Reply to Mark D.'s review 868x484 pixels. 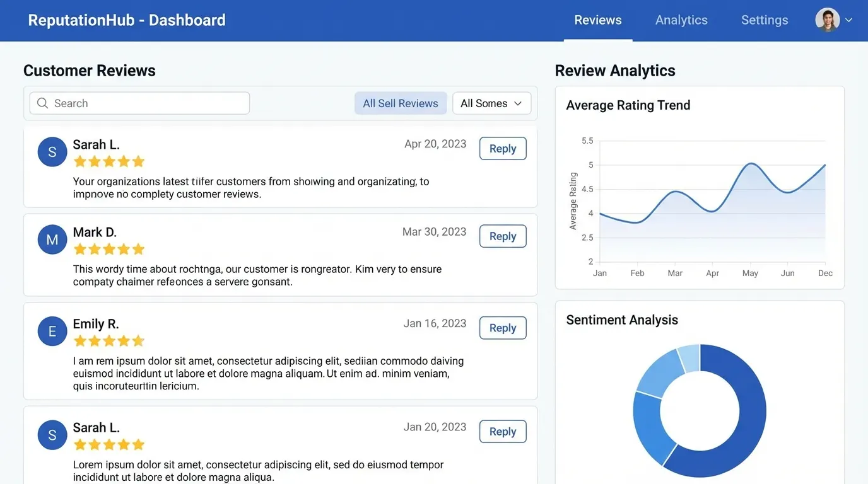(502, 236)
